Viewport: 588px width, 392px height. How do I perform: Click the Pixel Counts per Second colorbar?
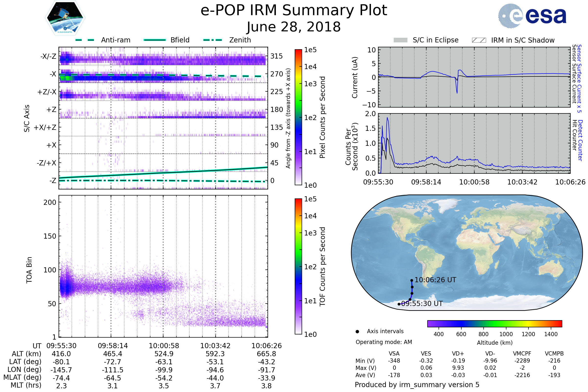pyautogui.click(x=298, y=117)
